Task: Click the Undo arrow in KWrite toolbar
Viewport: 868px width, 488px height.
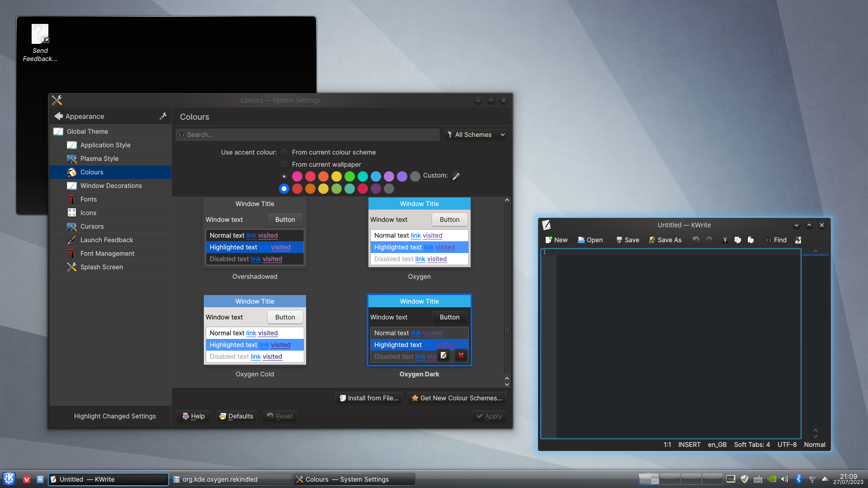Action: [x=696, y=240]
